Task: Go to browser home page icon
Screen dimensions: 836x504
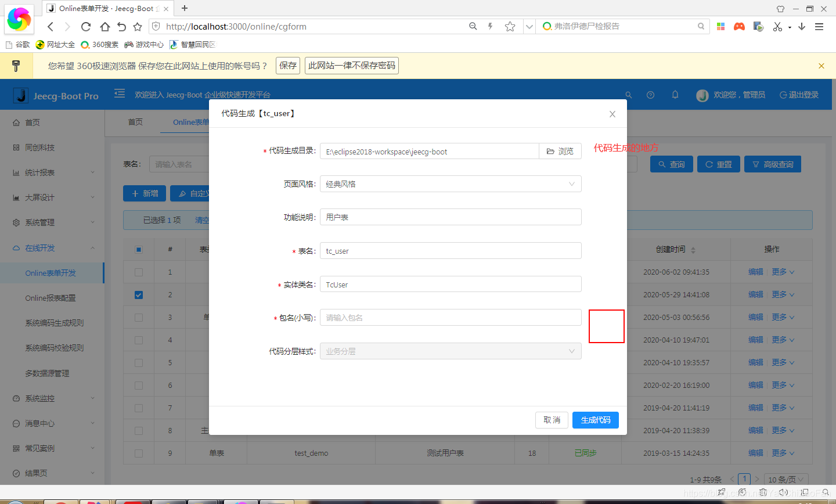Action: (x=105, y=26)
